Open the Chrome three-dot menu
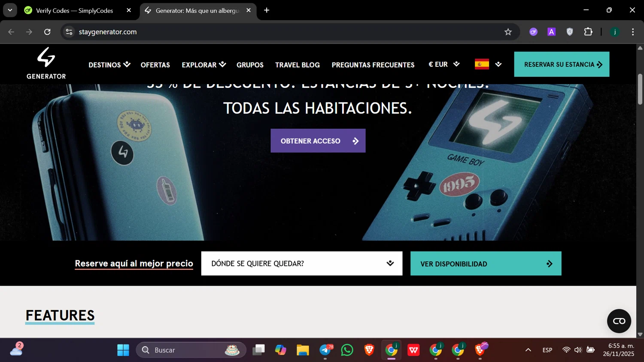The width and height of the screenshot is (644, 362). [633, 32]
